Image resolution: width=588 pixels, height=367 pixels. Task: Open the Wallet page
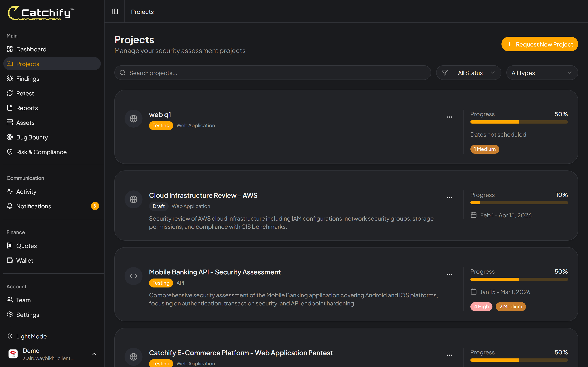[24, 260]
